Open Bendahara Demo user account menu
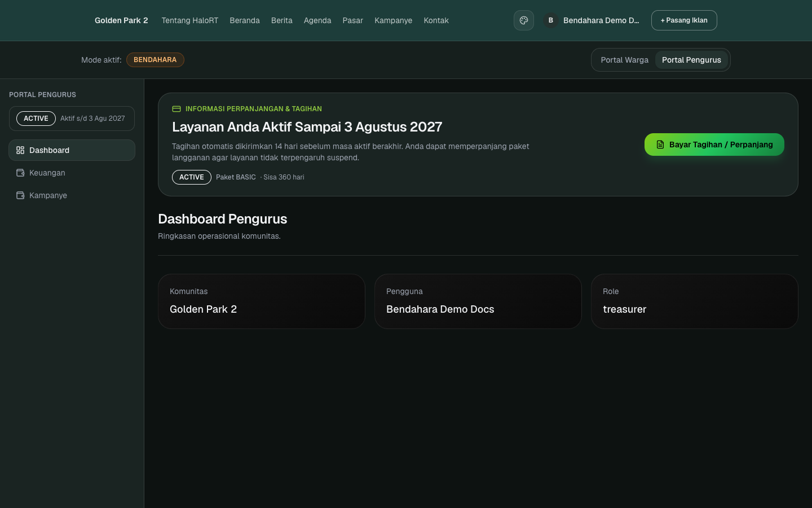The width and height of the screenshot is (812, 508). tap(592, 20)
